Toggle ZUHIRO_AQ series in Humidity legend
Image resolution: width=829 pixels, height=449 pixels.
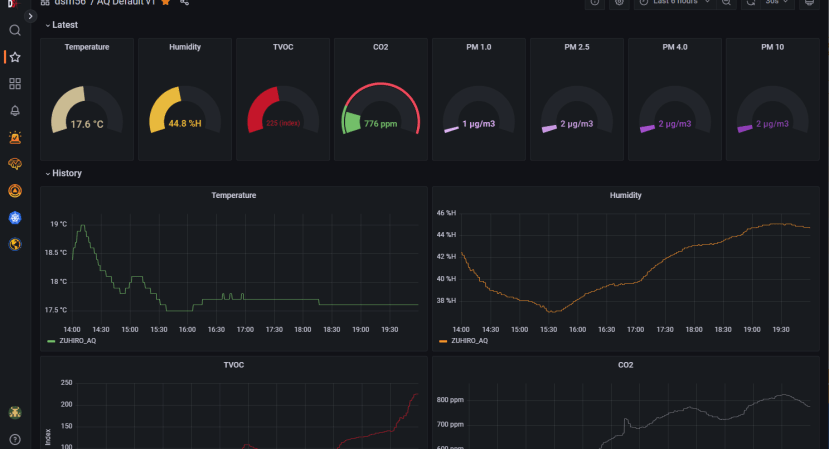point(464,341)
